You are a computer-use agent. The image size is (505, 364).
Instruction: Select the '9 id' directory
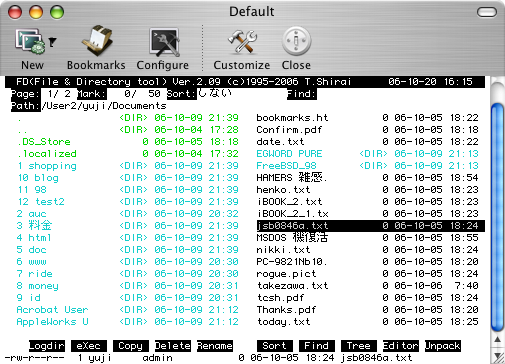[x=128, y=298]
